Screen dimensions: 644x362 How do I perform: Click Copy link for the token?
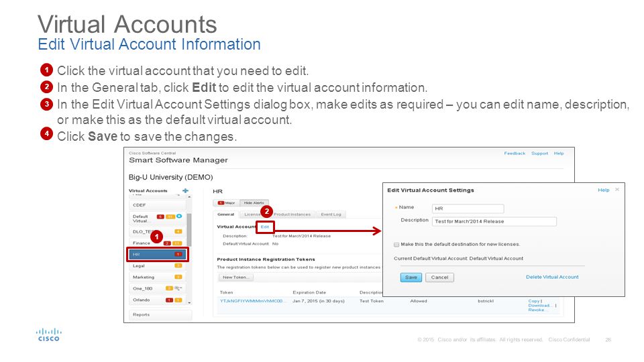point(533,301)
